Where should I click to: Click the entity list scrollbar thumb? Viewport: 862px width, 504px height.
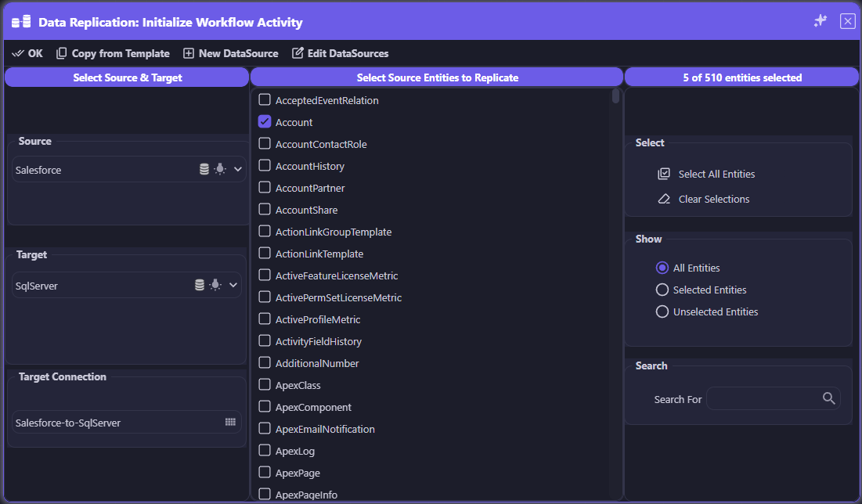click(x=615, y=96)
